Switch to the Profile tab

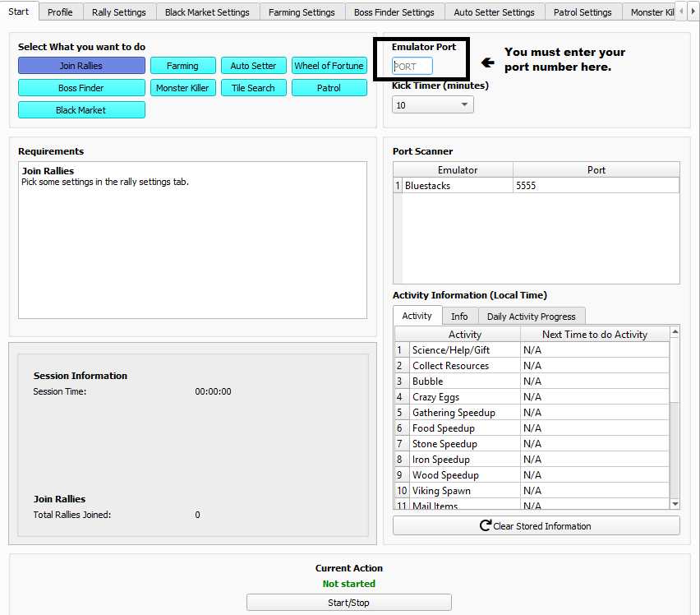click(x=60, y=12)
